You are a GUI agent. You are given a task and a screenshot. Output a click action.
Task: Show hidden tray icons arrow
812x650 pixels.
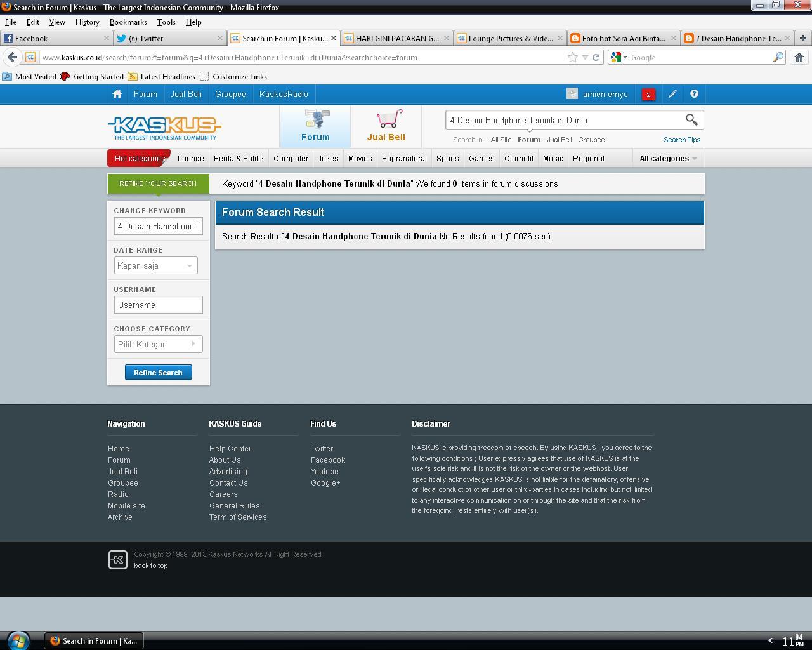point(770,640)
